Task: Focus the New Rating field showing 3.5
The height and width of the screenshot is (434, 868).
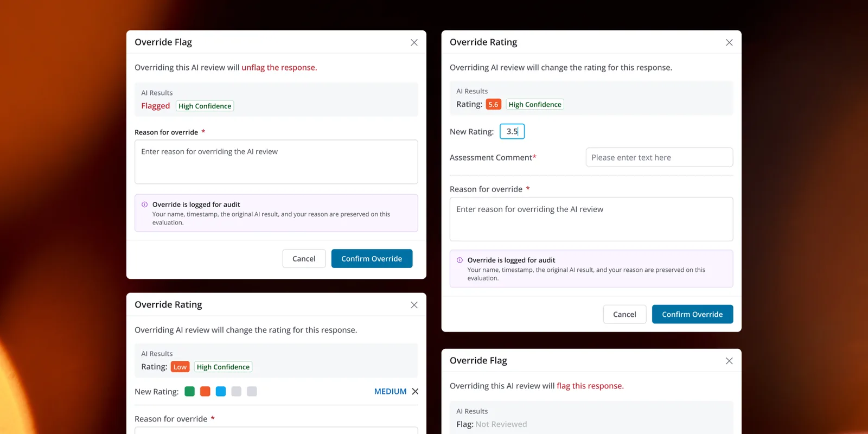Action: click(512, 131)
